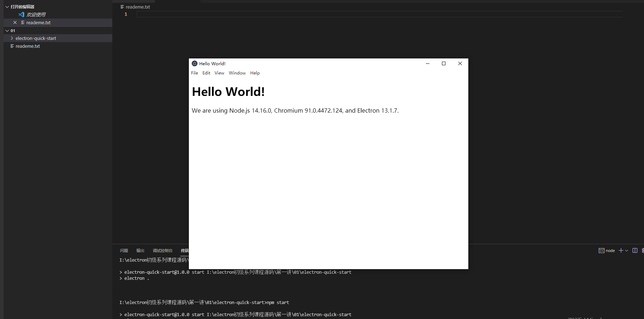The height and width of the screenshot is (319, 644).
Task: Click the reademe.txt breadcrumb above editor
Action: pyautogui.click(x=138, y=7)
